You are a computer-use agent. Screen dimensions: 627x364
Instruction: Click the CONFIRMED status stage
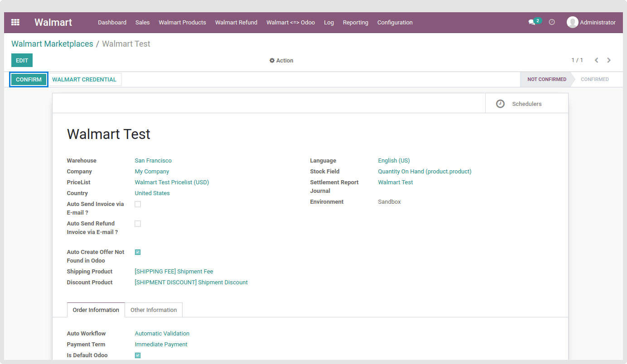594,80
